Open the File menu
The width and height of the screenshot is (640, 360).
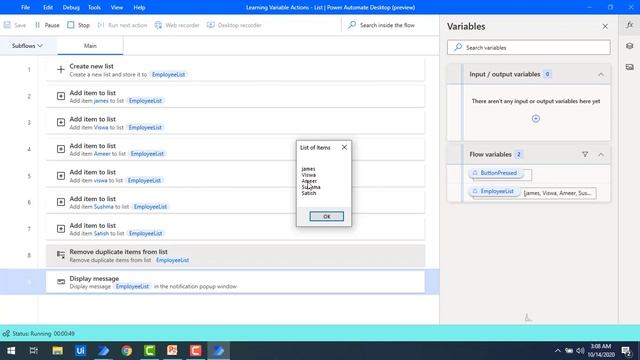[x=25, y=7]
